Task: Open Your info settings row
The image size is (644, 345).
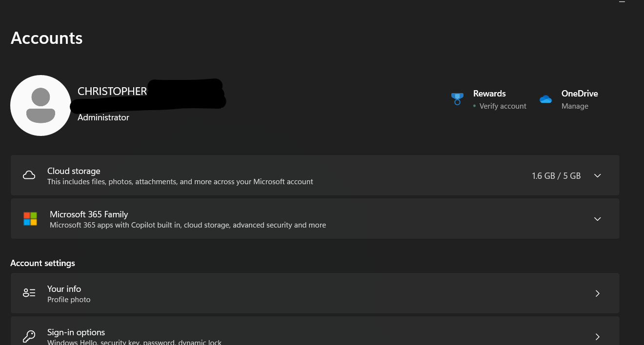Action: point(315,293)
